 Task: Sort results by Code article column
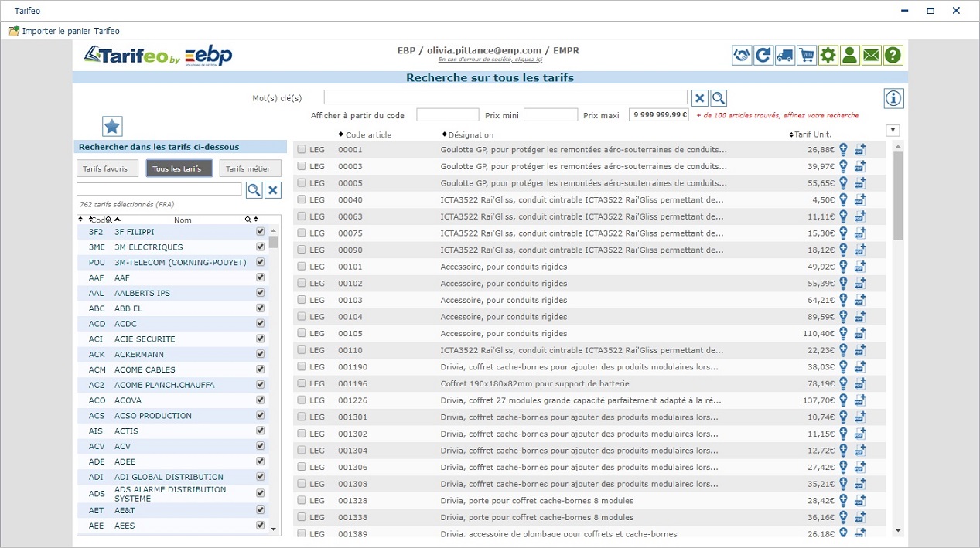tap(364, 135)
